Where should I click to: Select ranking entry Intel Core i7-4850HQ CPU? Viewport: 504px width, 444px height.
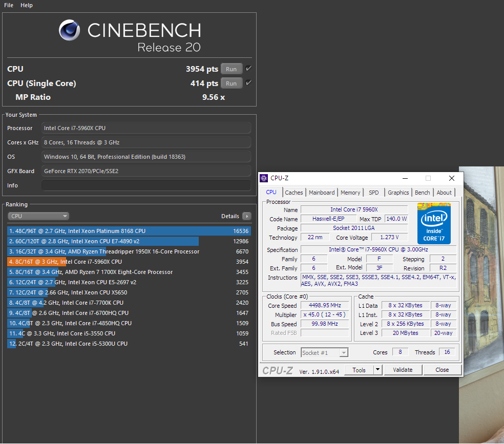(x=129, y=323)
